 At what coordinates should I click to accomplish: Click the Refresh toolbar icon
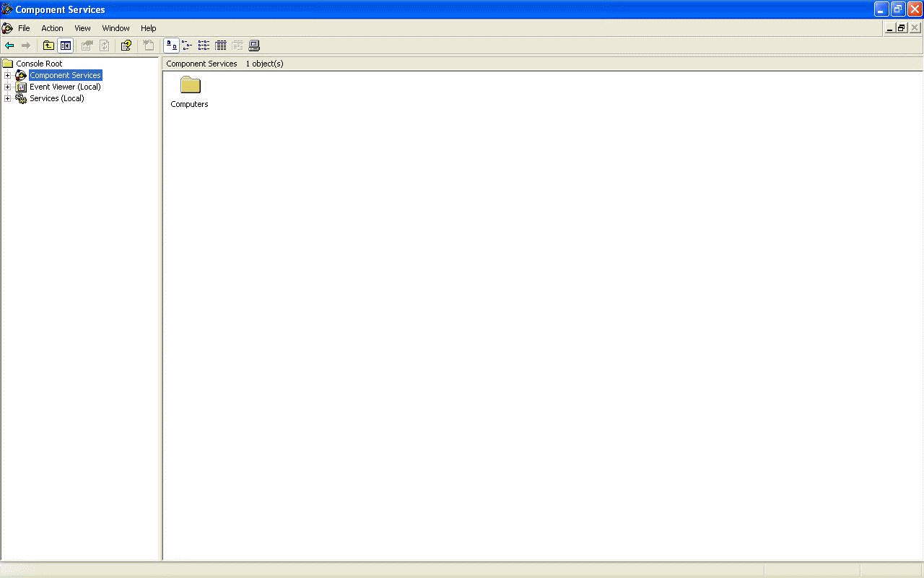tap(104, 46)
